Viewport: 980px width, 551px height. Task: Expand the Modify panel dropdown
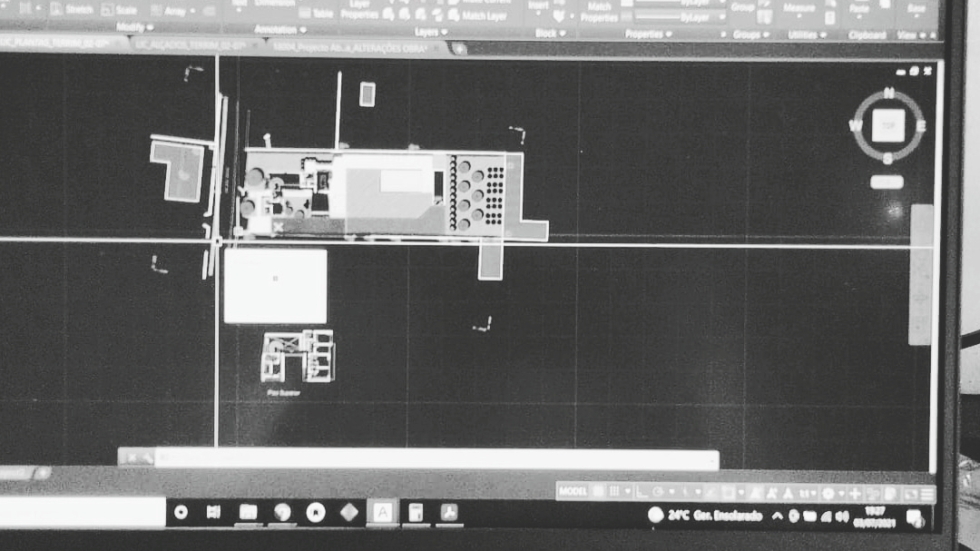(x=134, y=27)
